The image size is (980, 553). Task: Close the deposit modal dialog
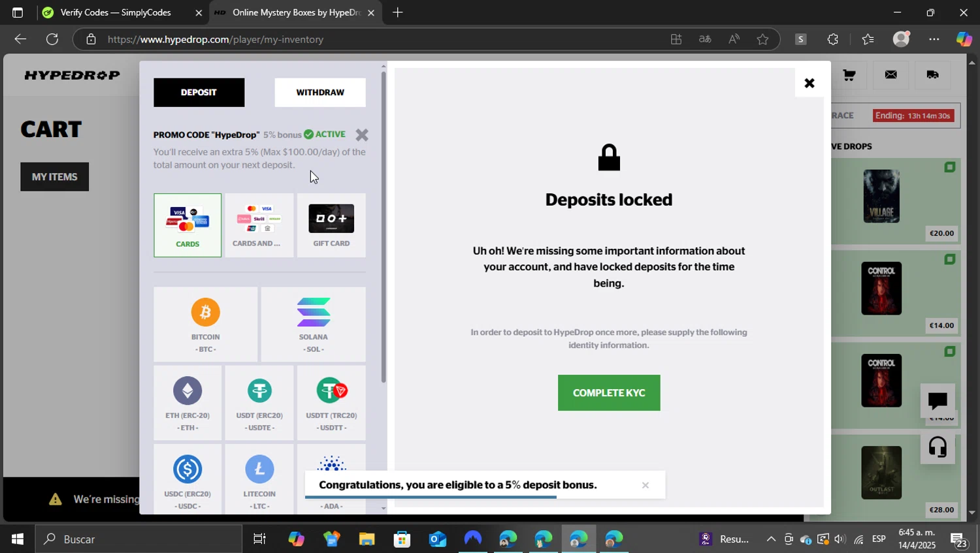click(809, 83)
